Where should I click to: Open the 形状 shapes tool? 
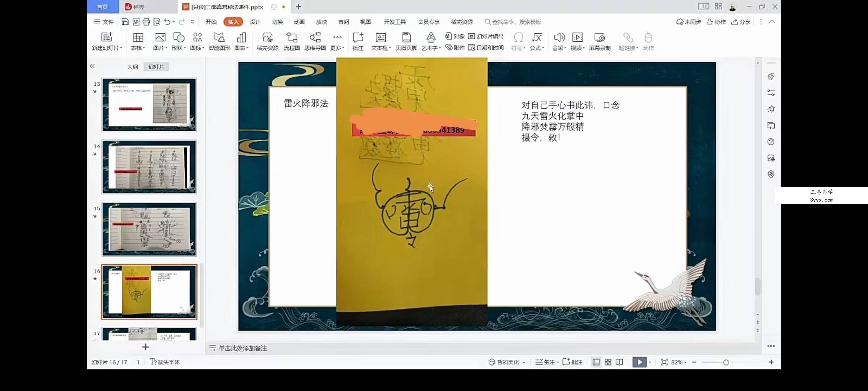pos(179,41)
